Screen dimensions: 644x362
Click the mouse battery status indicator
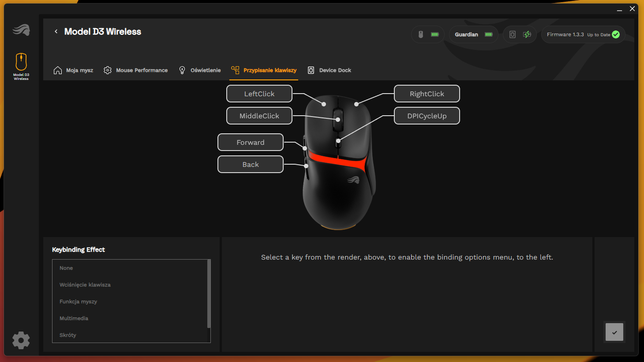pos(427,34)
